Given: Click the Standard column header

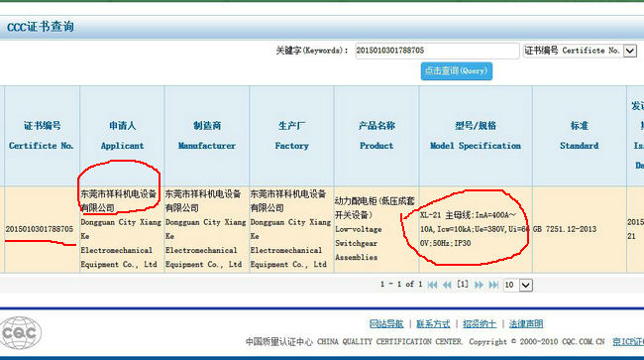Looking at the screenshot, I should pyautogui.click(x=580, y=136).
